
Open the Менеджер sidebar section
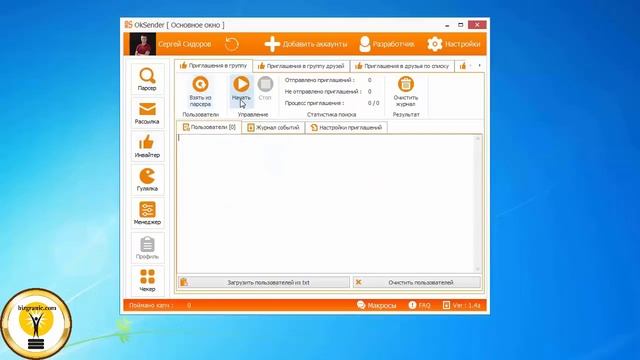(x=147, y=213)
